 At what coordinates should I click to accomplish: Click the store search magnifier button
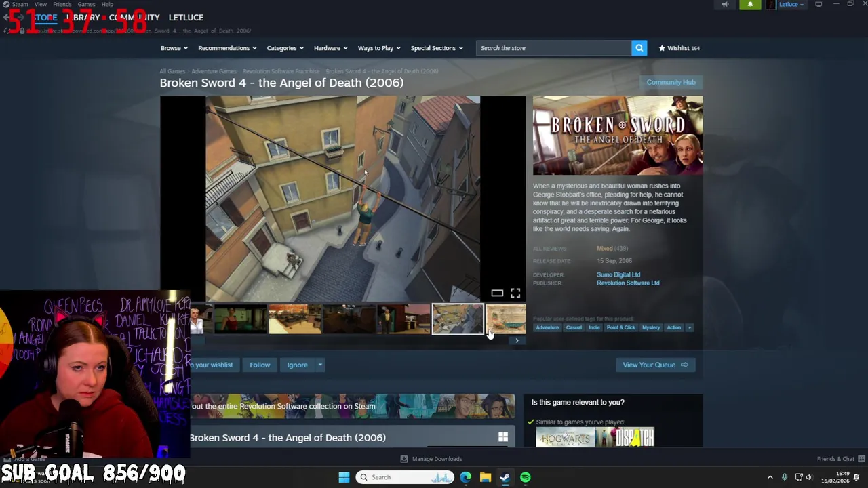tap(639, 48)
